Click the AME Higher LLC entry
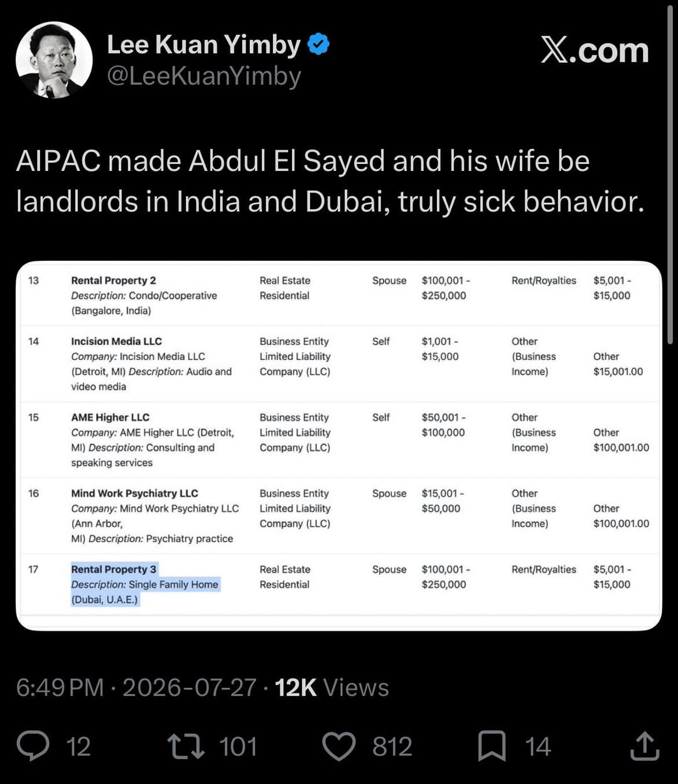This screenshot has height=784, width=678. coord(110,417)
